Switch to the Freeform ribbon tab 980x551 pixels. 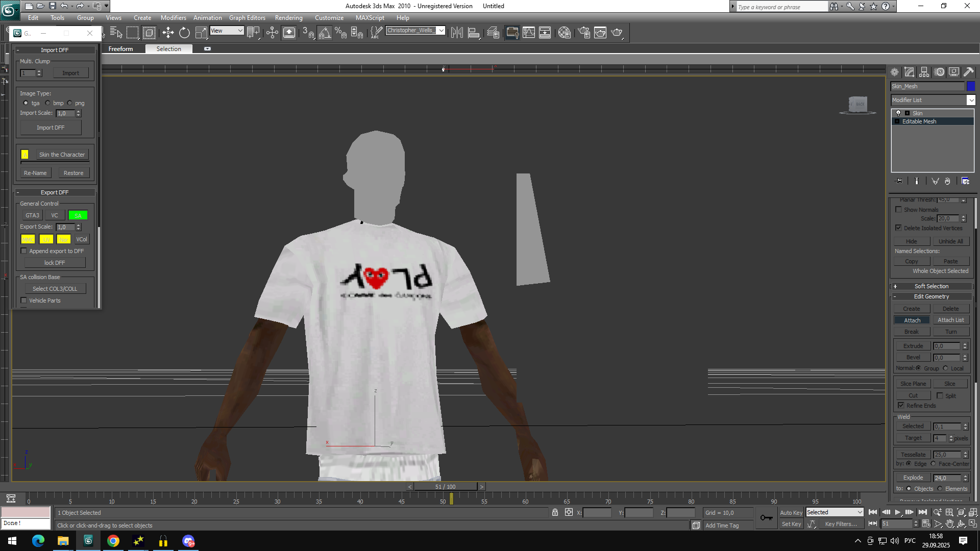(120, 49)
